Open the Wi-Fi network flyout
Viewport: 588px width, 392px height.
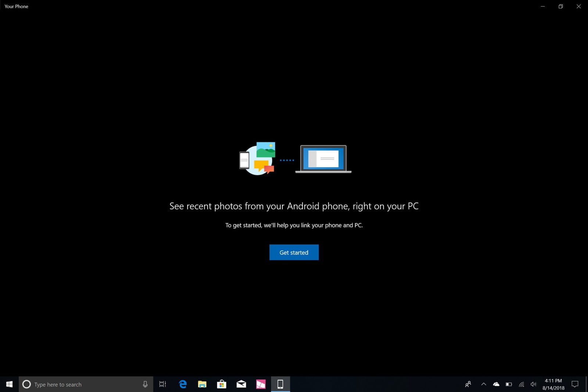[x=521, y=384]
